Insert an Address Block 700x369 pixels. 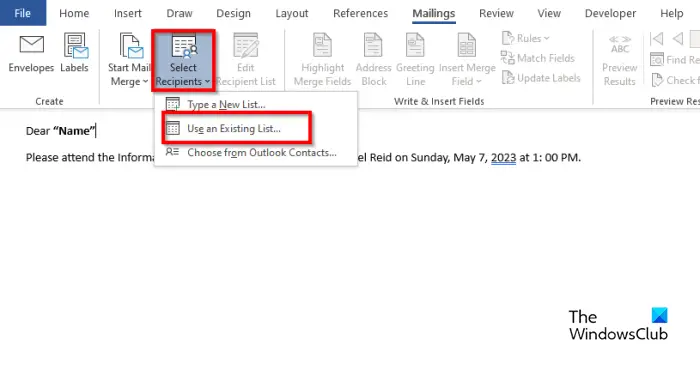coord(374,60)
